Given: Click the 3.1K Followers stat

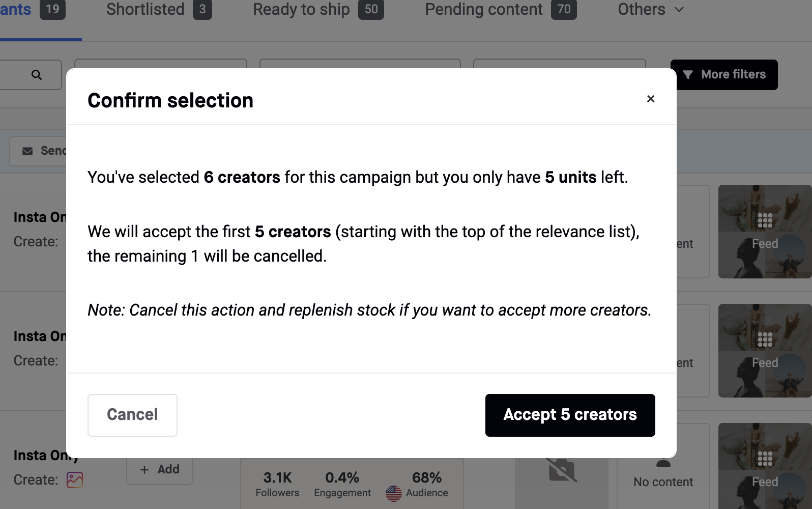Looking at the screenshot, I should tap(277, 484).
